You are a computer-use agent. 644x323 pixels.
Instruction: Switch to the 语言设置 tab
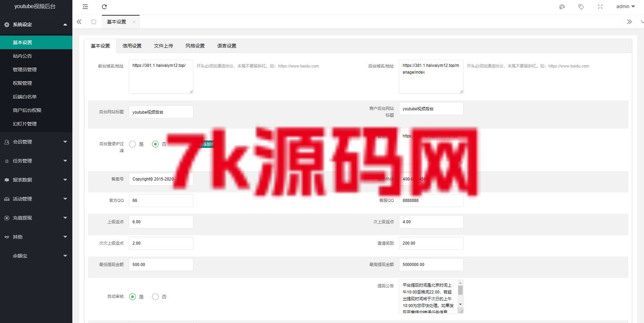[x=227, y=46]
